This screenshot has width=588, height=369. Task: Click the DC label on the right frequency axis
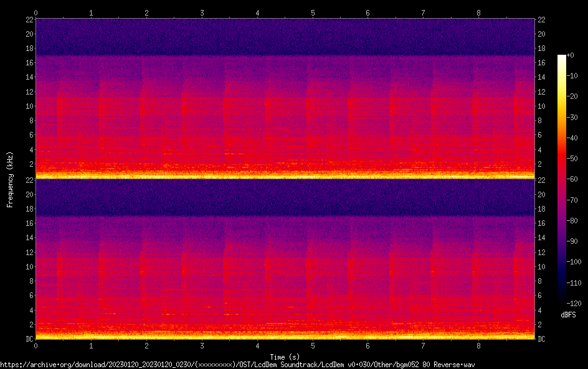click(541, 339)
